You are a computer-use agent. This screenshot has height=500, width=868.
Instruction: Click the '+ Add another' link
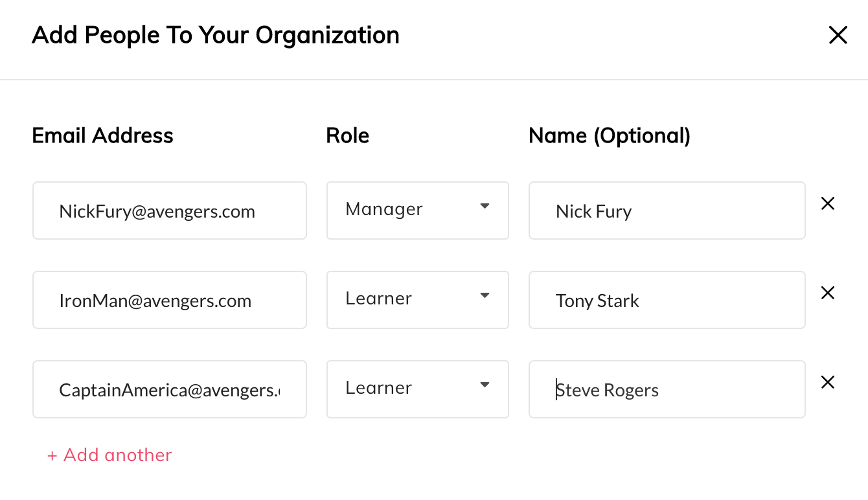[x=109, y=455]
